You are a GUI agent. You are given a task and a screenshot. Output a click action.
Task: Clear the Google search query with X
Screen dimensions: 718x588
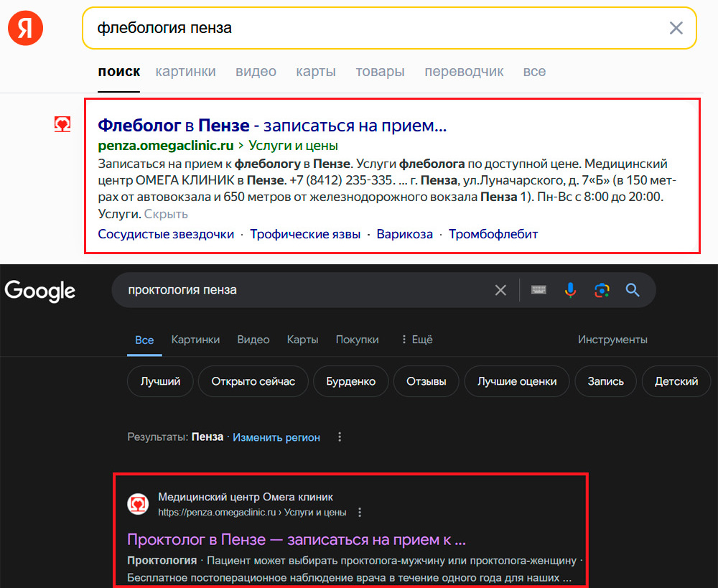(x=500, y=290)
